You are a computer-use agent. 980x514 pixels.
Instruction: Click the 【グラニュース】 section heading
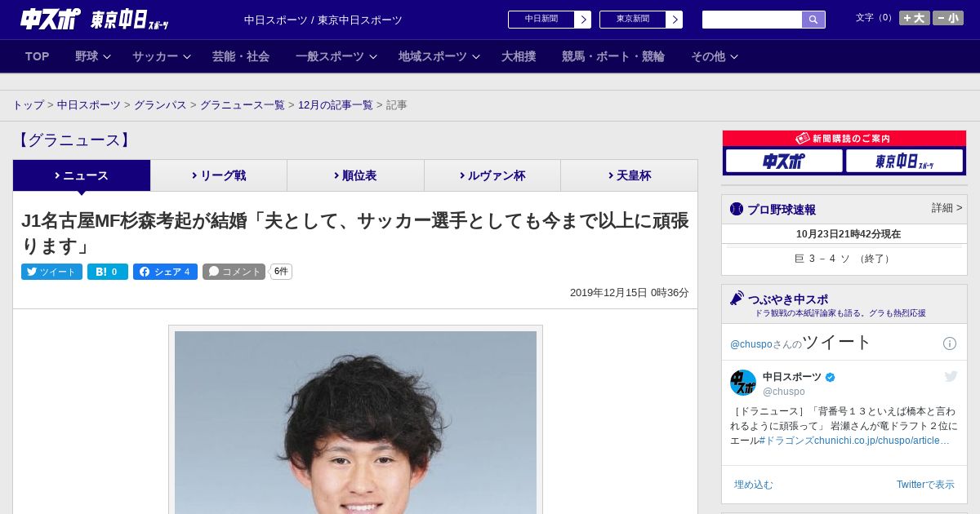pos(74,140)
